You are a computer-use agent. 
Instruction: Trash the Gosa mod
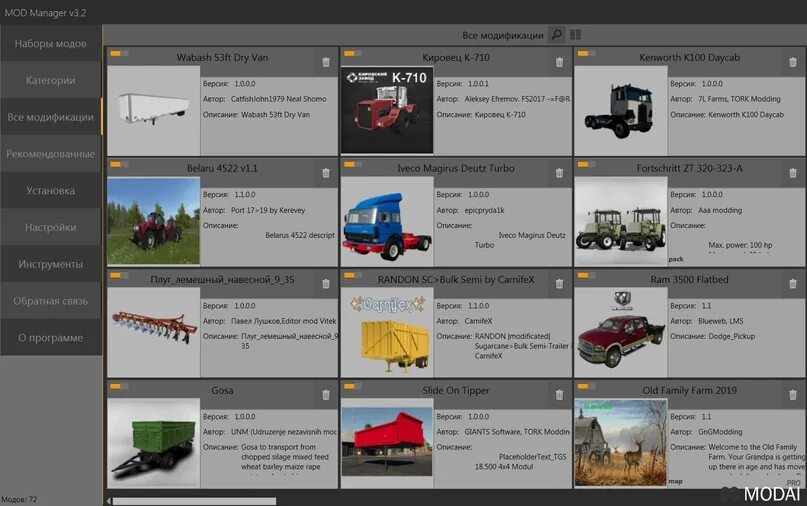[326, 395]
